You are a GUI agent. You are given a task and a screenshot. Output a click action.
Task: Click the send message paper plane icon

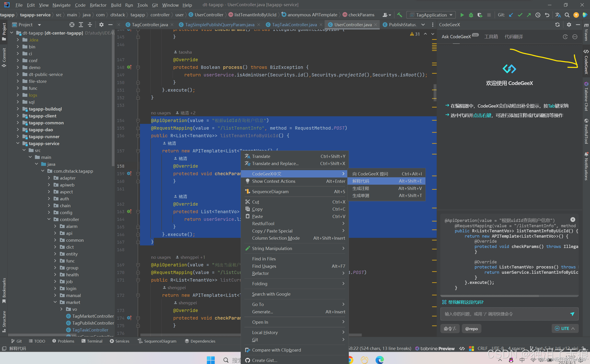click(572, 314)
